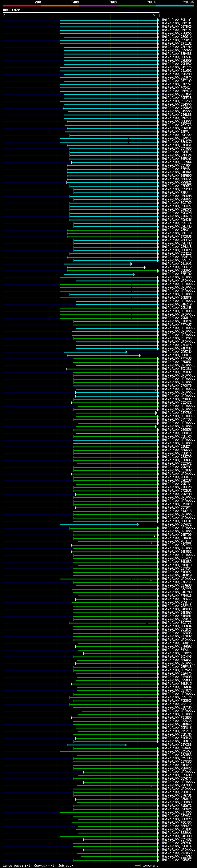This screenshot has height=868, width=197.
Task: Select label UniRef100_Q6YT73
Action: click(176, 125)
